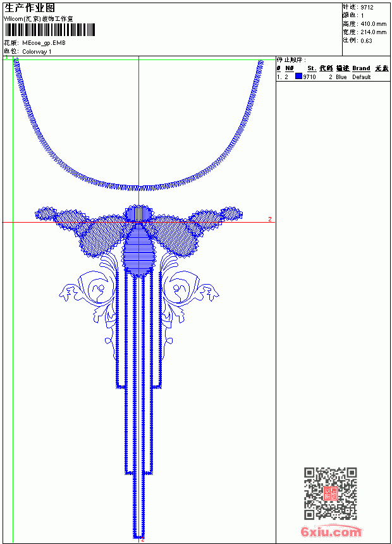The height and width of the screenshot is (544, 392).
Task: Click the green start marker 1 on the left
Action: [x=6, y=57]
